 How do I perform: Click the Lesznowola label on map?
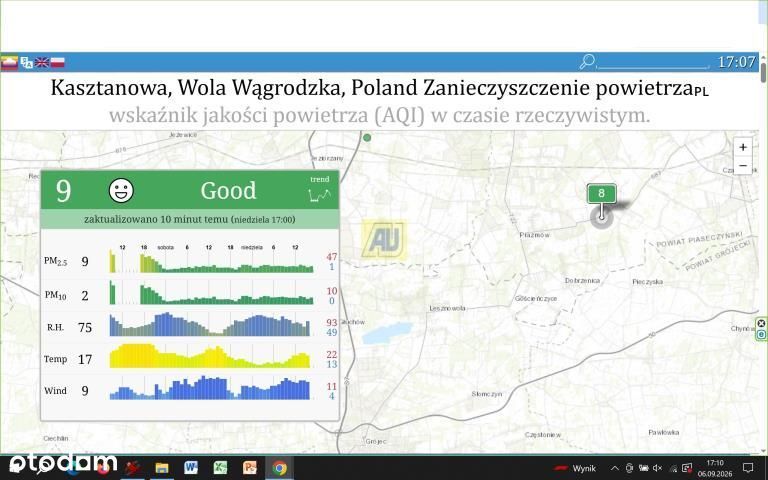tap(447, 308)
